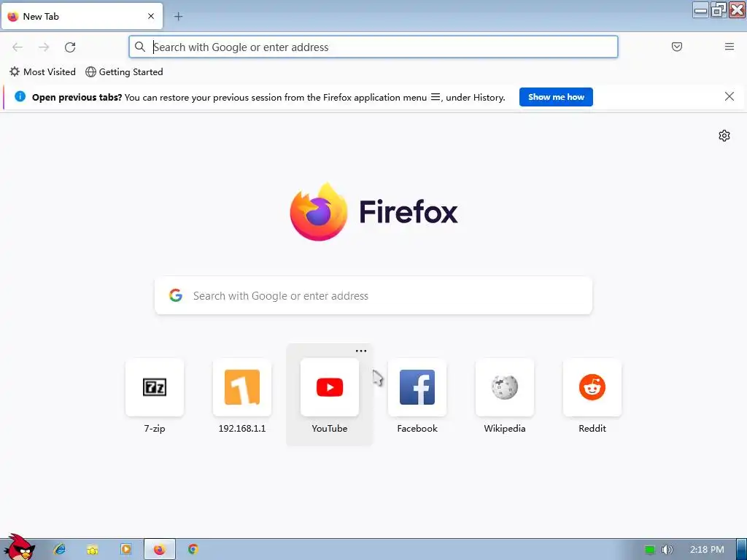
Task: Click the Wikipedia tile label text
Action: click(505, 429)
